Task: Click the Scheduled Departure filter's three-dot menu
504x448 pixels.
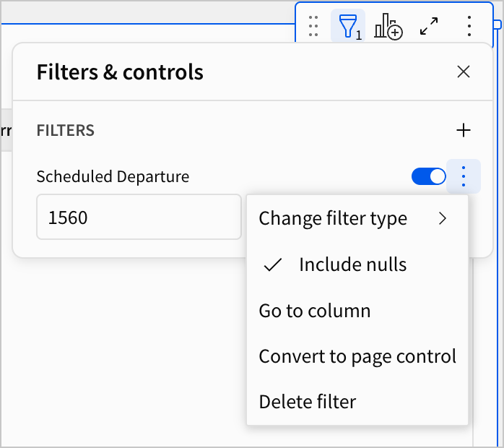Action: click(x=464, y=176)
